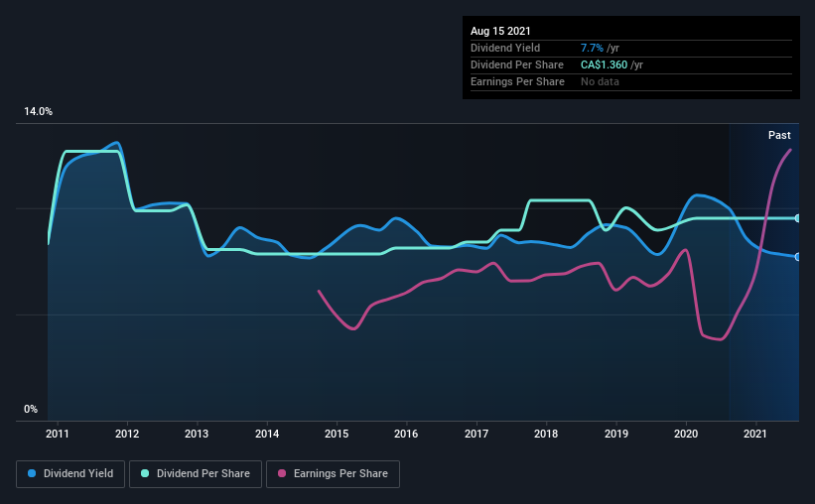Click the teal Dividend Per Share legend dot
Screen dimensions: 815x504
click(145, 473)
